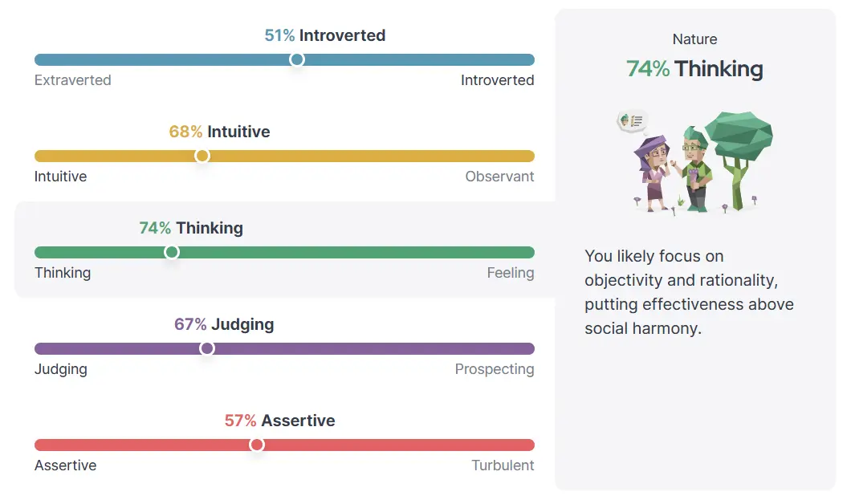Click the Feeling endpoint label

[511, 273]
